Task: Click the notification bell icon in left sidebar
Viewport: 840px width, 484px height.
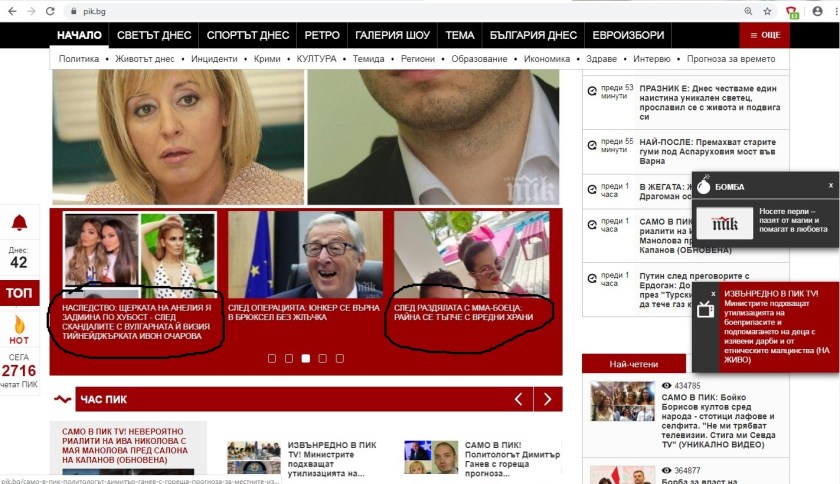Action: click(19, 222)
